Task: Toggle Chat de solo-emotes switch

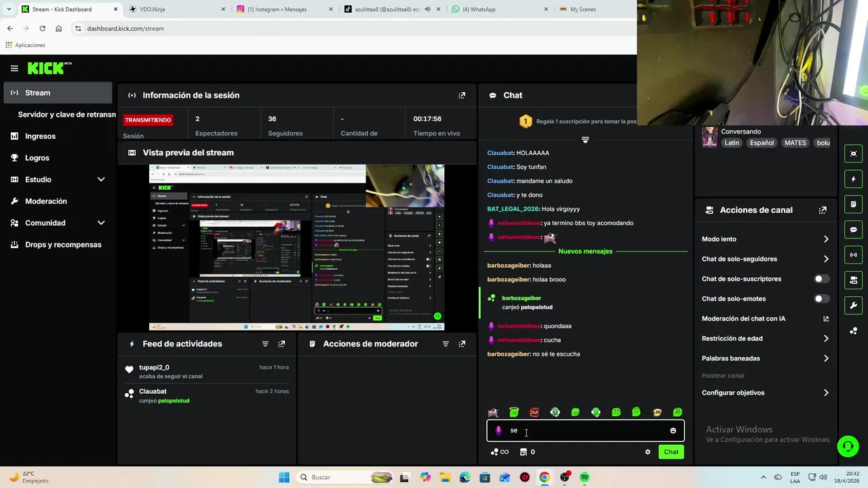Action: [x=821, y=299]
